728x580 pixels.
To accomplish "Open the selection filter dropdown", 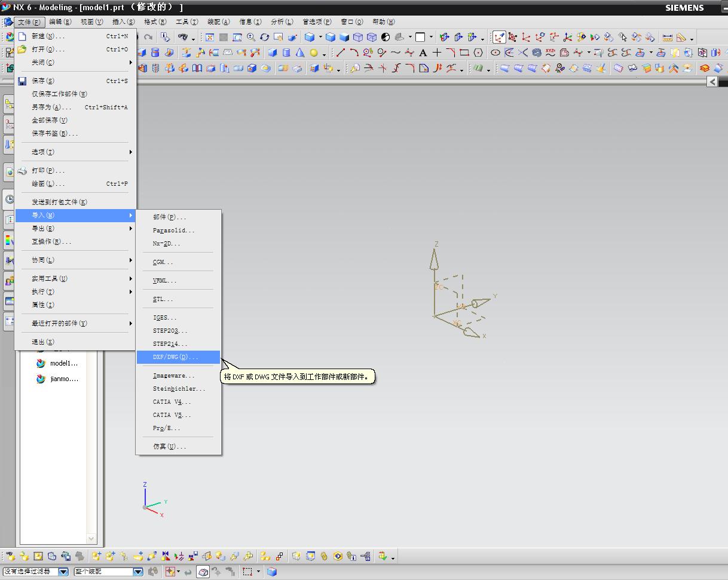I will [x=63, y=572].
